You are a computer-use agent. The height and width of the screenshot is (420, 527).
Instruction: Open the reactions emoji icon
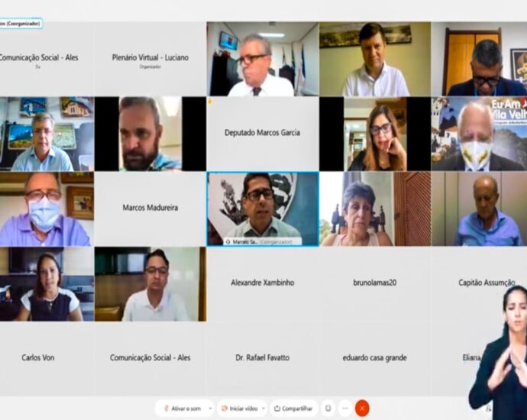click(328, 409)
